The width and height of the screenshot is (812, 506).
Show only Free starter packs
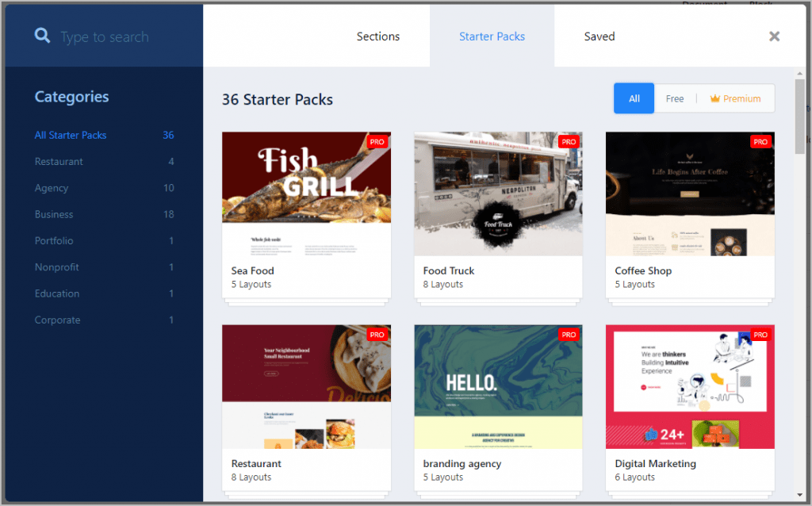(675, 99)
